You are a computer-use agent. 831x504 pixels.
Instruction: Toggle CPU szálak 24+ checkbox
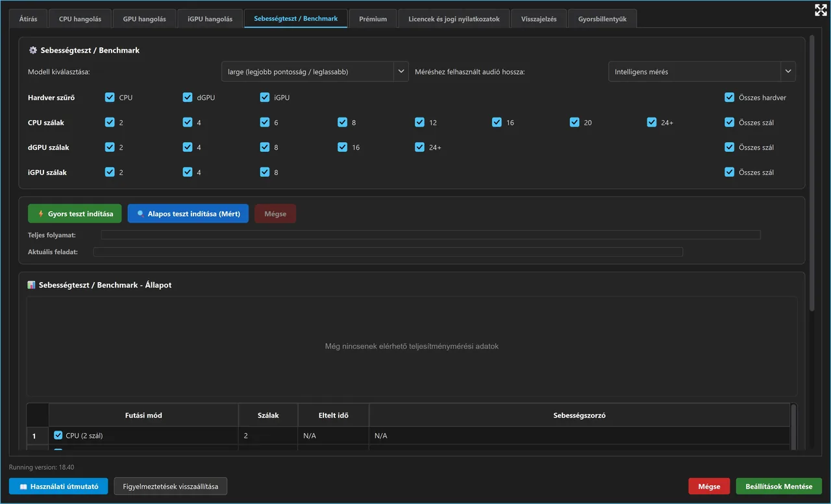point(652,122)
